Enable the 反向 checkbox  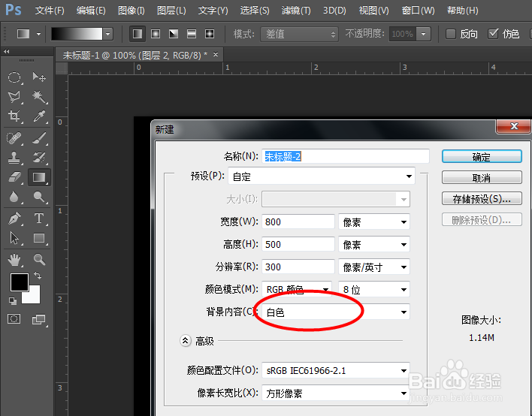coord(451,34)
